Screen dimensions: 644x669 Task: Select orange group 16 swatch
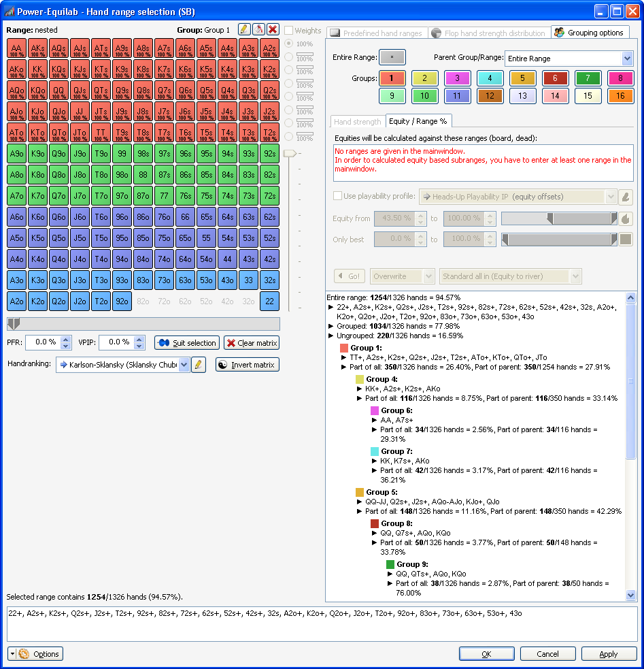[620, 96]
